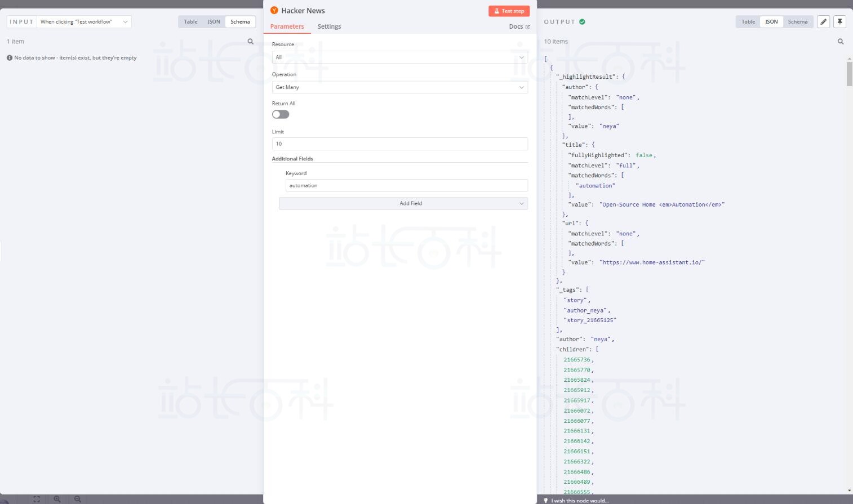The height and width of the screenshot is (504, 853).
Task: Click the "matchLevel": "full" line
Action: pyautogui.click(x=604, y=166)
